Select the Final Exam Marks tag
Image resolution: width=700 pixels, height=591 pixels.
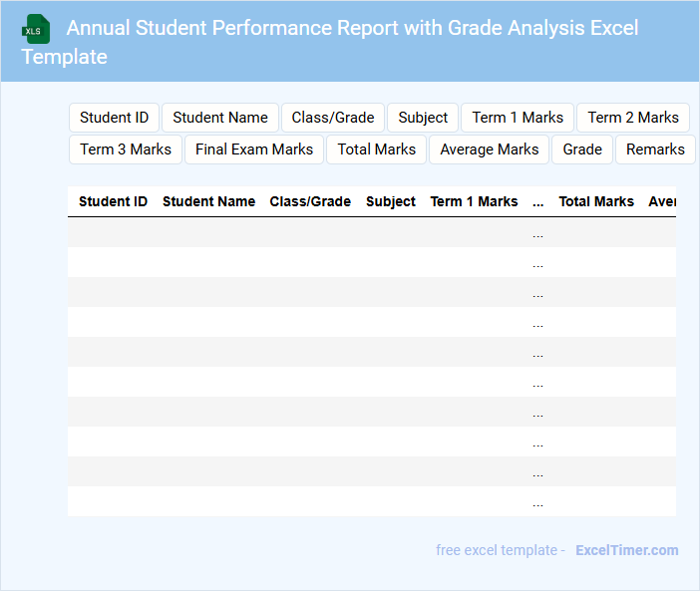[x=254, y=149]
